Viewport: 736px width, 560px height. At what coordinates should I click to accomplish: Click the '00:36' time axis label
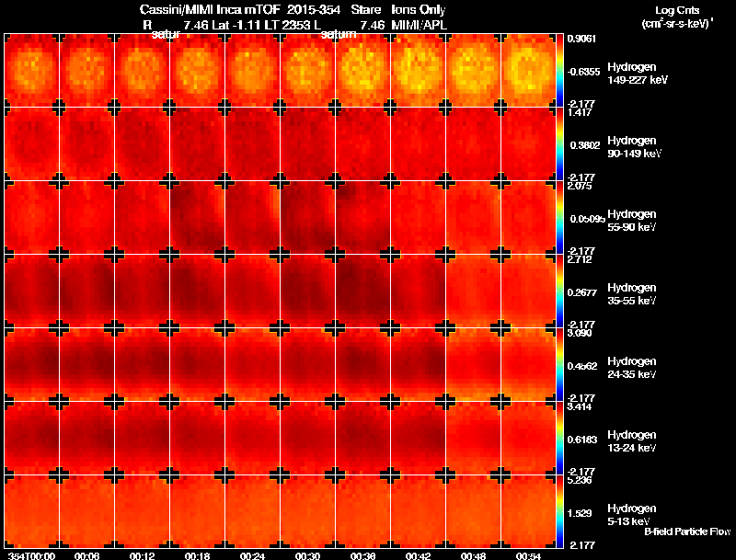click(x=362, y=556)
